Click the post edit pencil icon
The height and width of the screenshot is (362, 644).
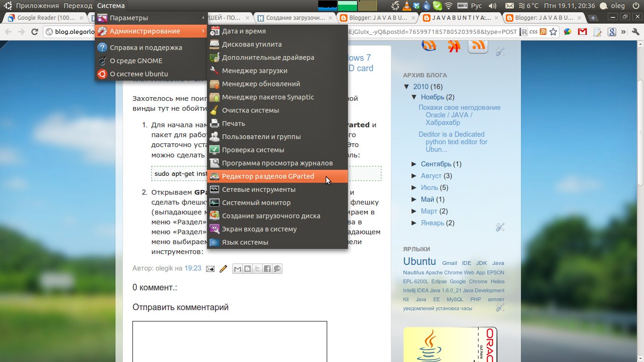(x=223, y=269)
